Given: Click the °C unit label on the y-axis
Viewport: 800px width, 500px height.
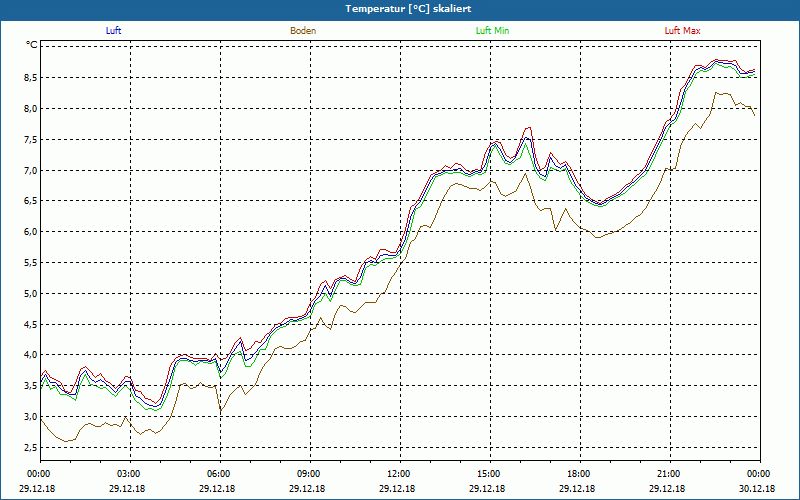Looking at the screenshot, I should coord(31,45).
